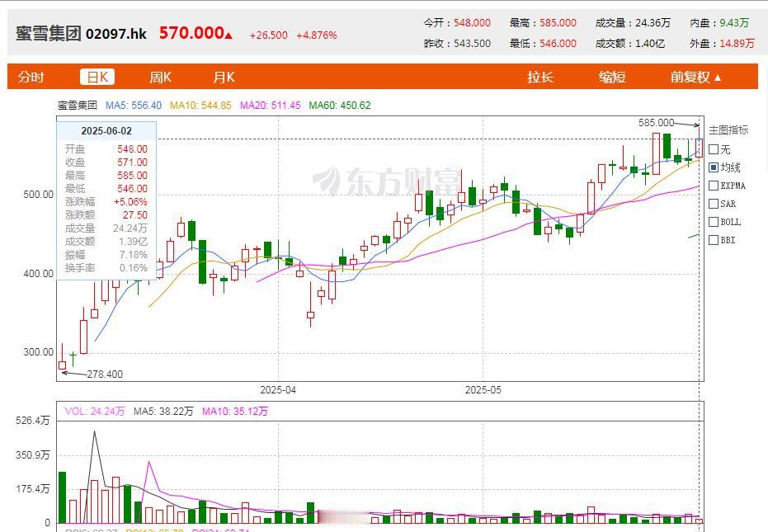The height and width of the screenshot is (532, 768).
Task: Click the tooltip date 2025-06-02
Action: coord(106,131)
